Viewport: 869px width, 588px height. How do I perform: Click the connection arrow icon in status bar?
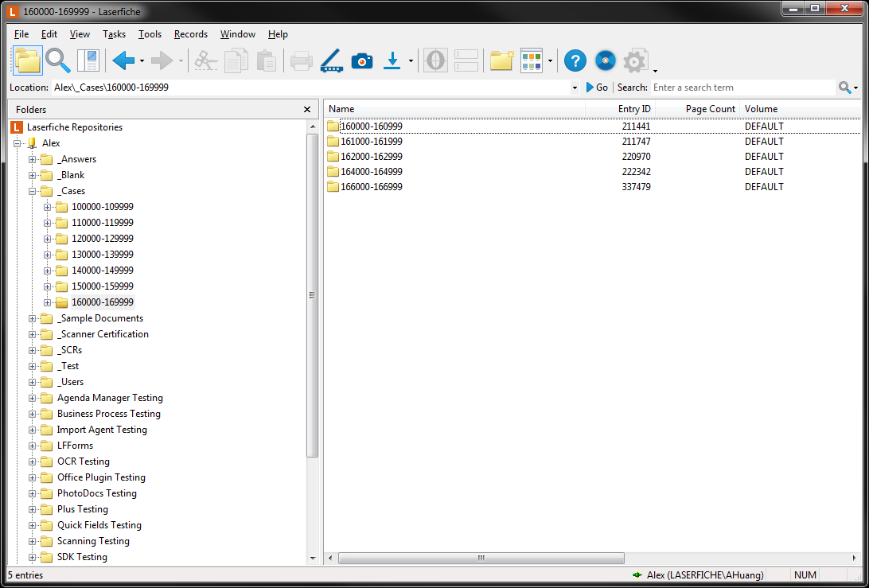coord(638,575)
